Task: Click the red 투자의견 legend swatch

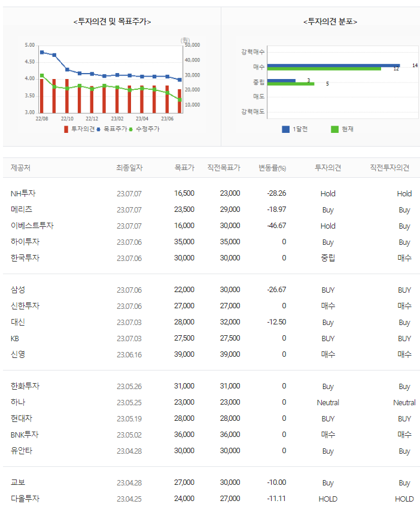Action: click(66, 129)
